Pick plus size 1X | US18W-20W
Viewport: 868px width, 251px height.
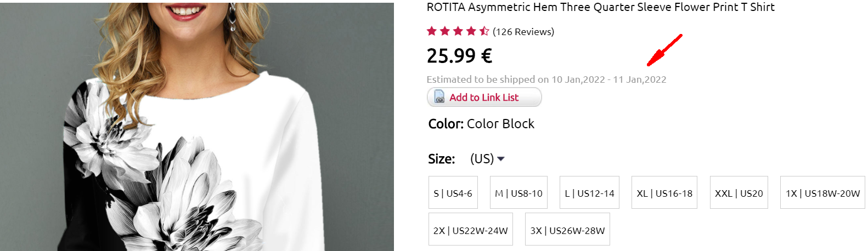tap(822, 193)
